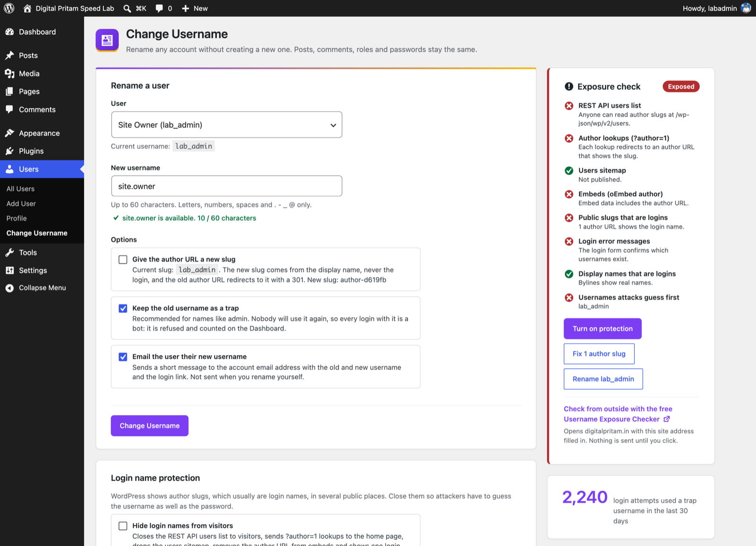Image resolution: width=756 pixels, height=546 pixels.
Task: Uncheck Email the user their new username
Action: (123, 357)
